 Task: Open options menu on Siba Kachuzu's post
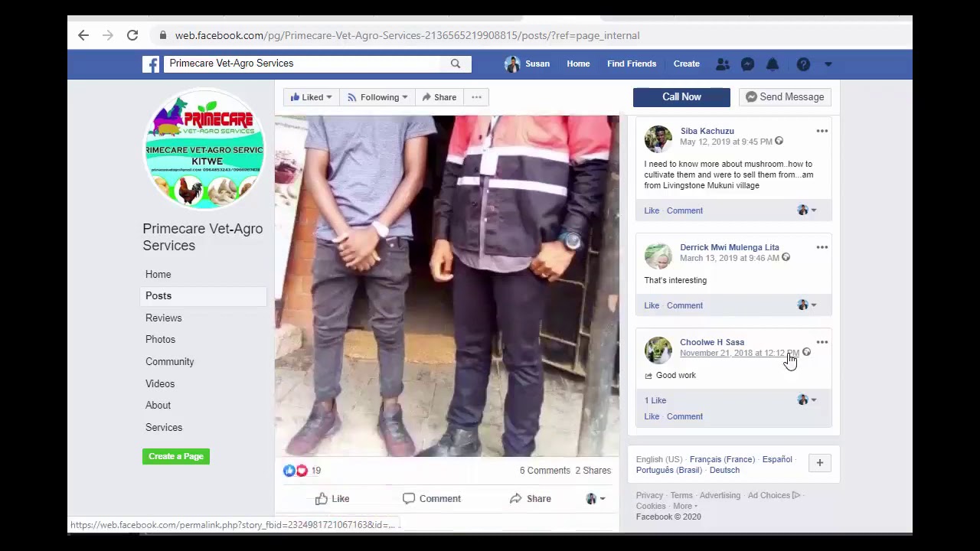tap(822, 131)
